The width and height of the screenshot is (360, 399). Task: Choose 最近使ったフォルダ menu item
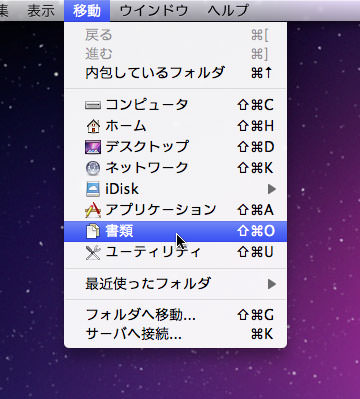point(175,284)
